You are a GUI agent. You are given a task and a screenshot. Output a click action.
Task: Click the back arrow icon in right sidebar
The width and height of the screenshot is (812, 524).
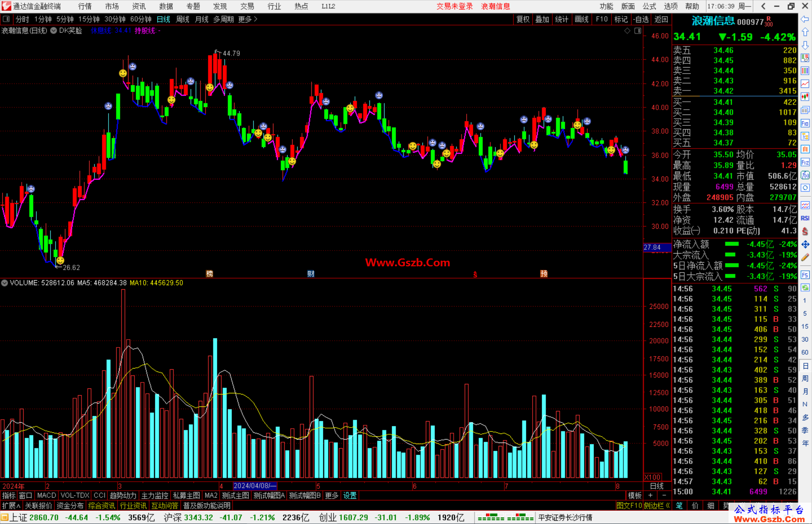pos(805,19)
